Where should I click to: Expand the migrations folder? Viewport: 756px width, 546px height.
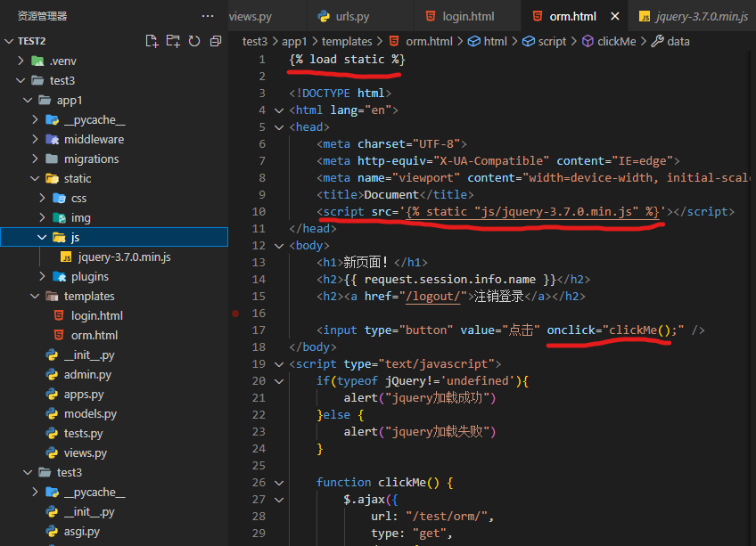(91, 159)
